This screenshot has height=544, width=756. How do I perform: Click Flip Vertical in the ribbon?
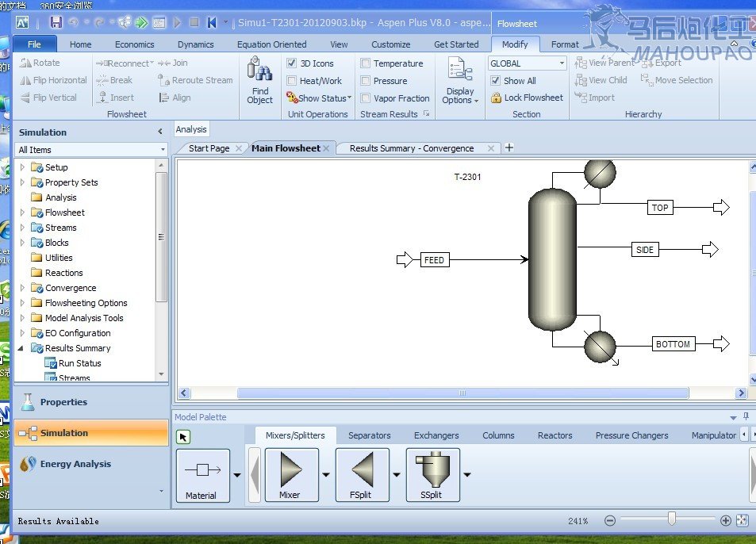(48, 98)
